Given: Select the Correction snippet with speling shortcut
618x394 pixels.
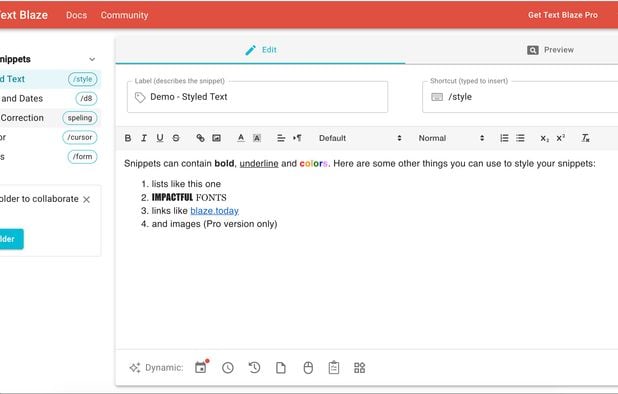Looking at the screenshot, I should click(50, 118).
